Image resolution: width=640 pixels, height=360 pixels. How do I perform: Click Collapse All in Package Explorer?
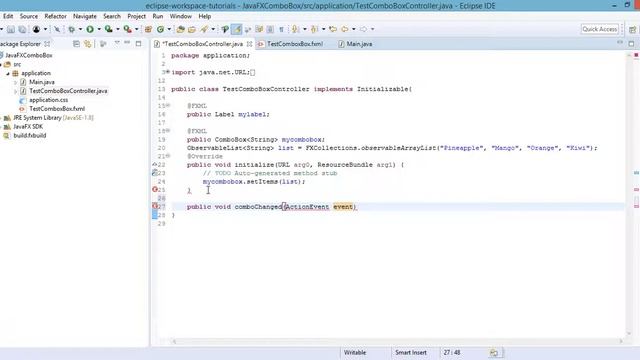tap(76, 44)
